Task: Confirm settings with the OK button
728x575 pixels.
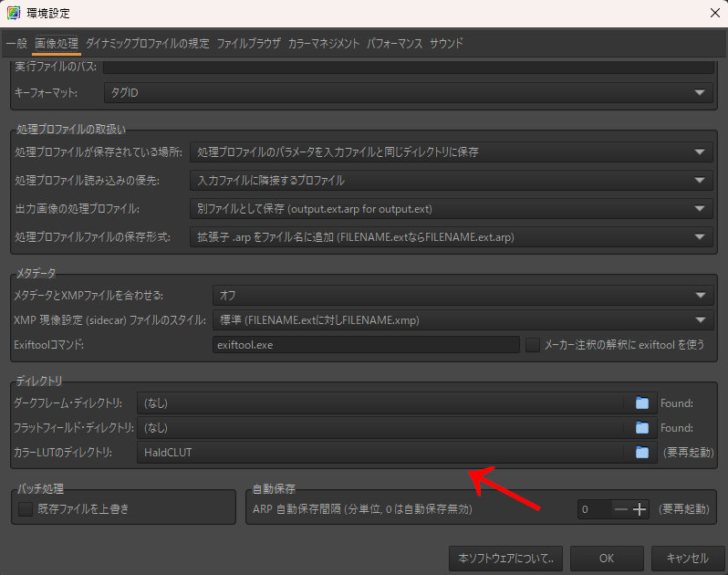Action: [607, 558]
